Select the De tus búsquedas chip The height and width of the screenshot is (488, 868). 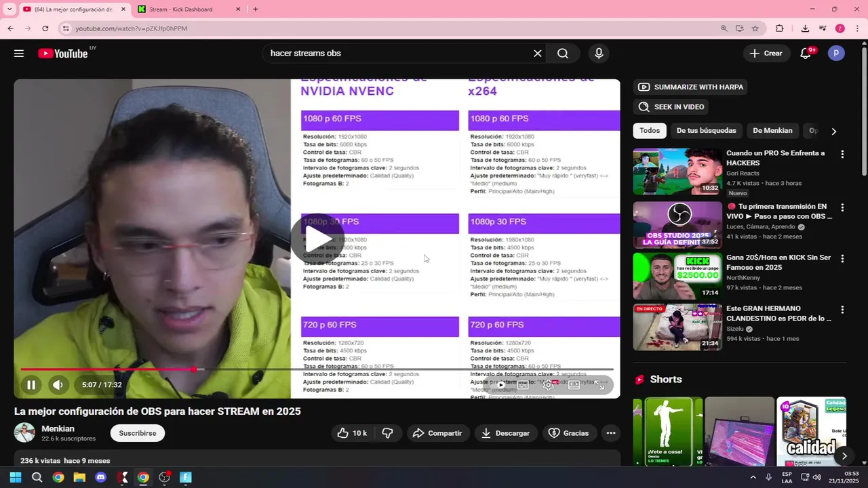706,131
